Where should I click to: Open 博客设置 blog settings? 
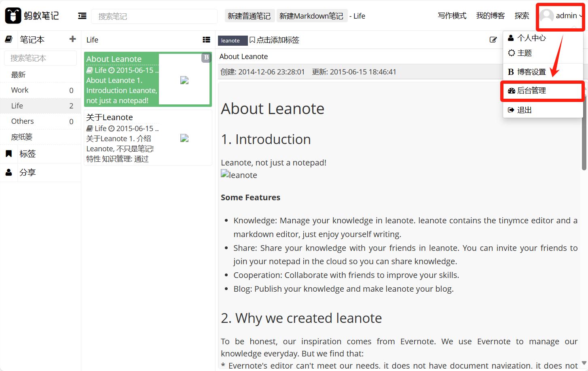pos(531,72)
